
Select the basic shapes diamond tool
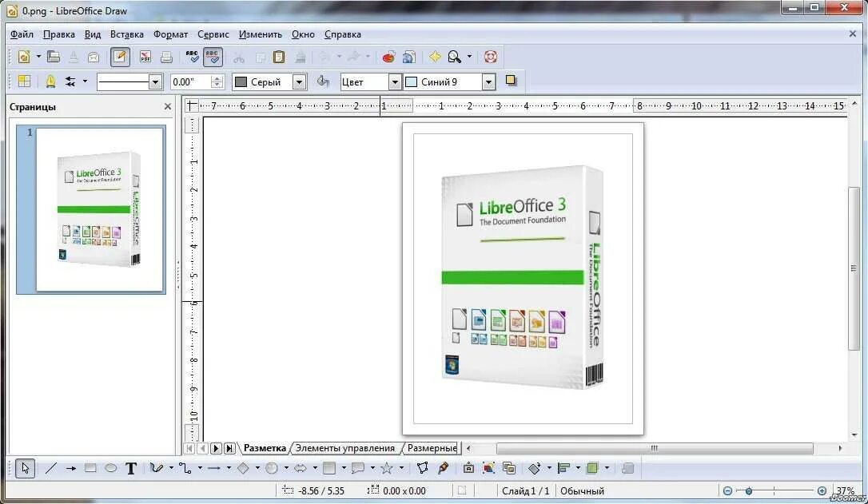coord(243,469)
